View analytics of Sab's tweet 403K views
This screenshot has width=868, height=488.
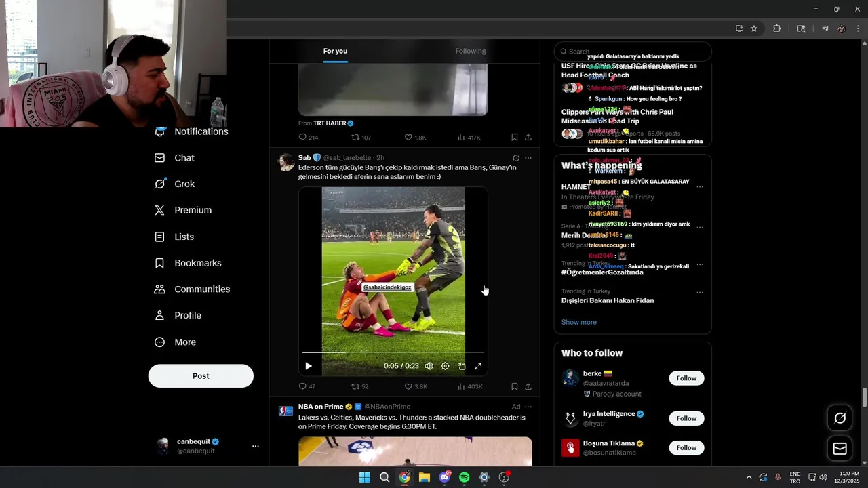tap(470, 386)
